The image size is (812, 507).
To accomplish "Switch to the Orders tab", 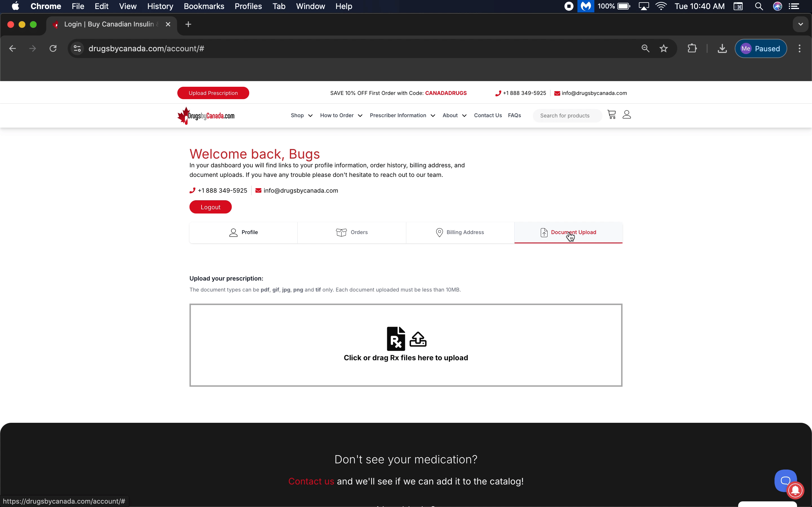I will pos(352,232).
